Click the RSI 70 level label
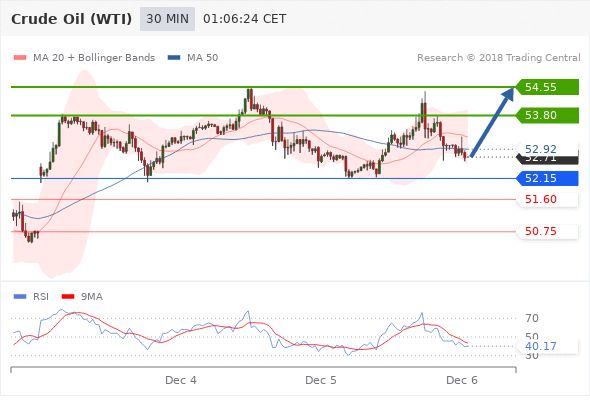Image resolution: width=590 pixels, height=400 pixels. tap(532, 318)
